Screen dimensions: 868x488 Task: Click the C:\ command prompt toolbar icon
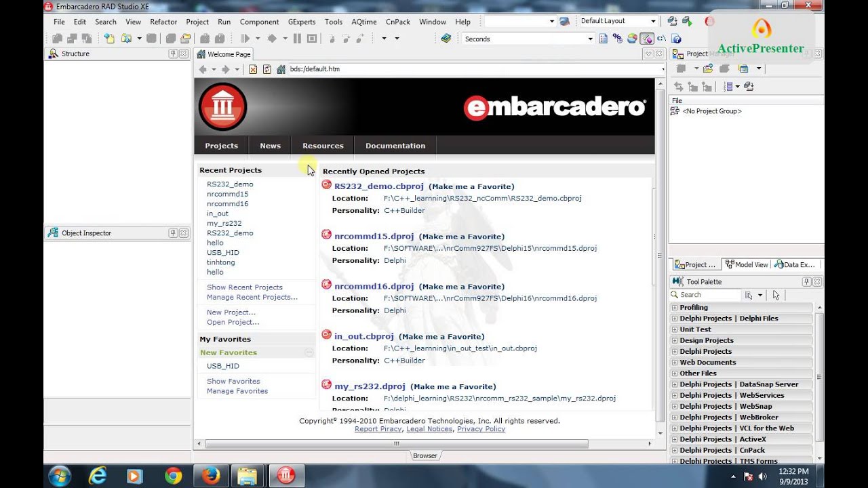tap(661, 39)
